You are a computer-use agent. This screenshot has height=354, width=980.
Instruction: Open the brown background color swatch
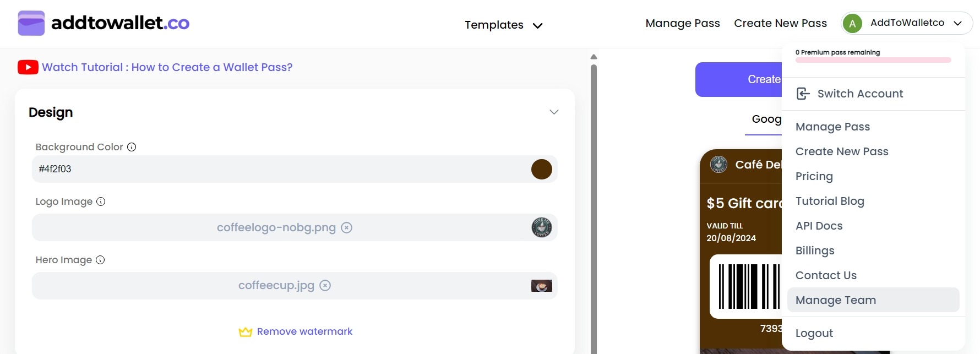click(541, 169)
